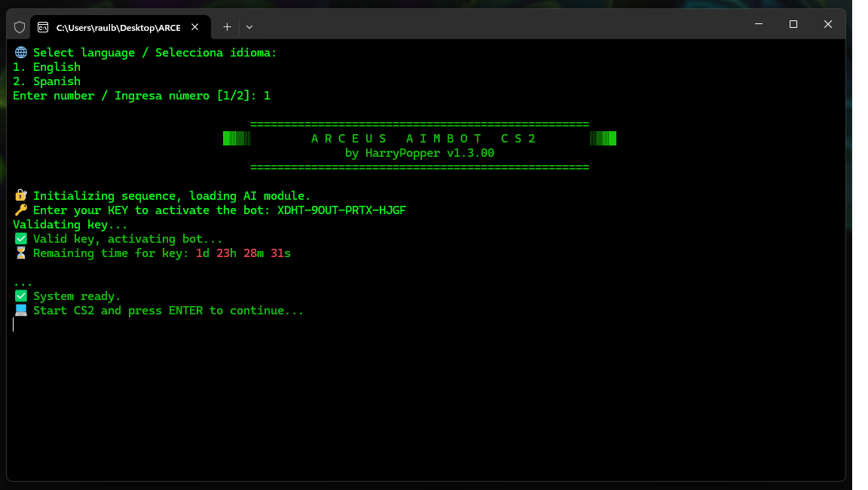Click the "1. English" line

(x=47, y=67)
